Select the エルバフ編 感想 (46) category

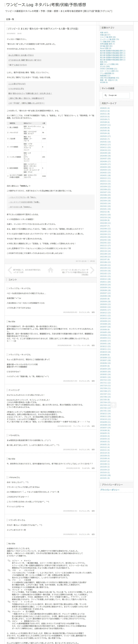tap(108, 37)
